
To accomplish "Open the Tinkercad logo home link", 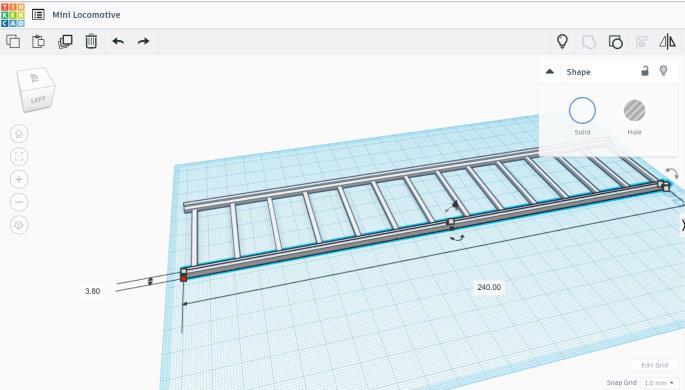I will (x=13, y=15).
